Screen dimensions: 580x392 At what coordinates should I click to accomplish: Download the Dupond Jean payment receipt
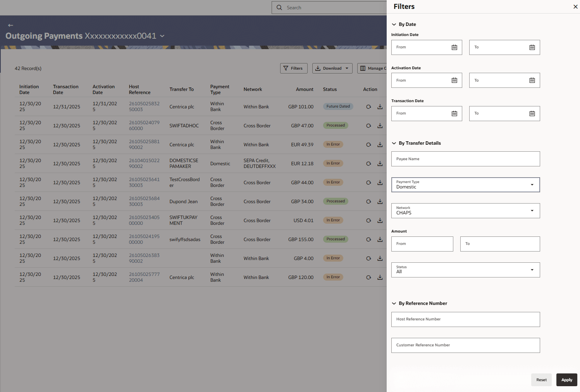point(380,202)
